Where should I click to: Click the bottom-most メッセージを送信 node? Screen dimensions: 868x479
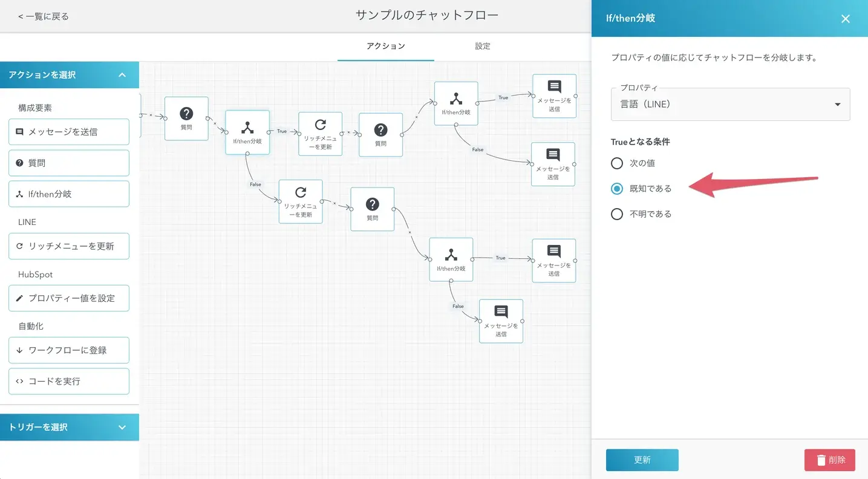[501, 321]
